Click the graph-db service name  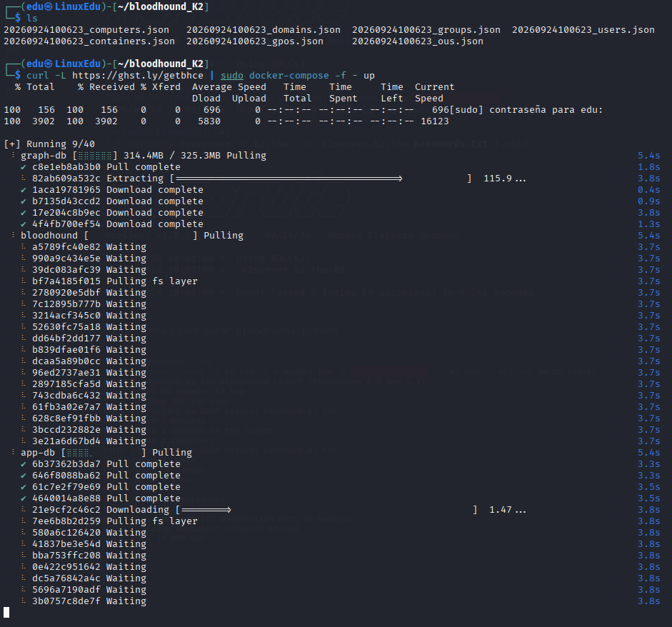coord(44,156)
